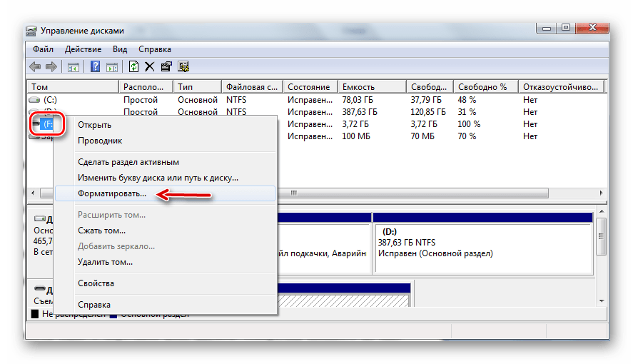Click the Forward arrow in the toolbar
633x364 pixels.
(51, 67)
